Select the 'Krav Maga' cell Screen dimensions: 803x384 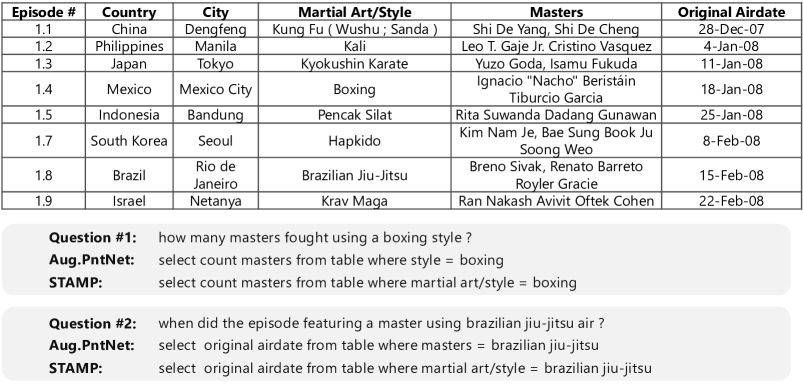(354, 201)
